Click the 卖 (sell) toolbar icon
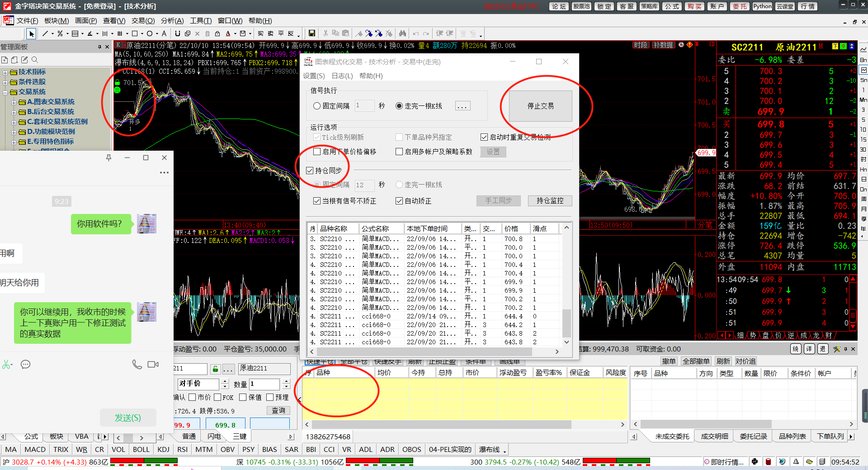The height and width of the screenshot is (470, 868). (271, 33)
